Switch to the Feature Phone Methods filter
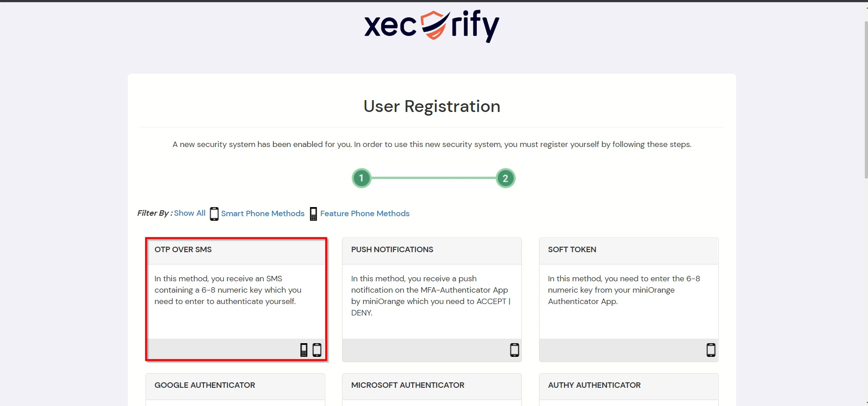868x406 pixels. (x=365, y=213)
